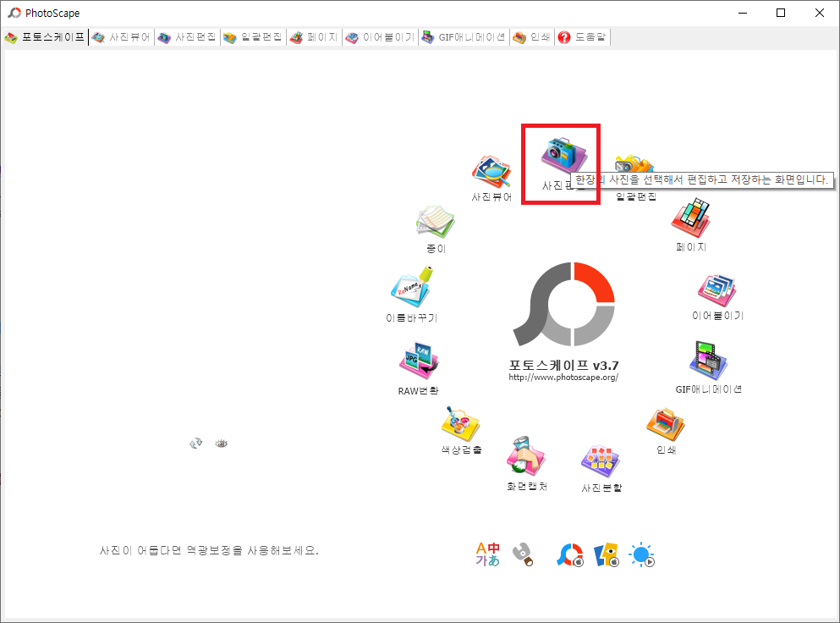
Task: Open the settings wrench icon
Action: pyautogui.click(x=523, y=554)
